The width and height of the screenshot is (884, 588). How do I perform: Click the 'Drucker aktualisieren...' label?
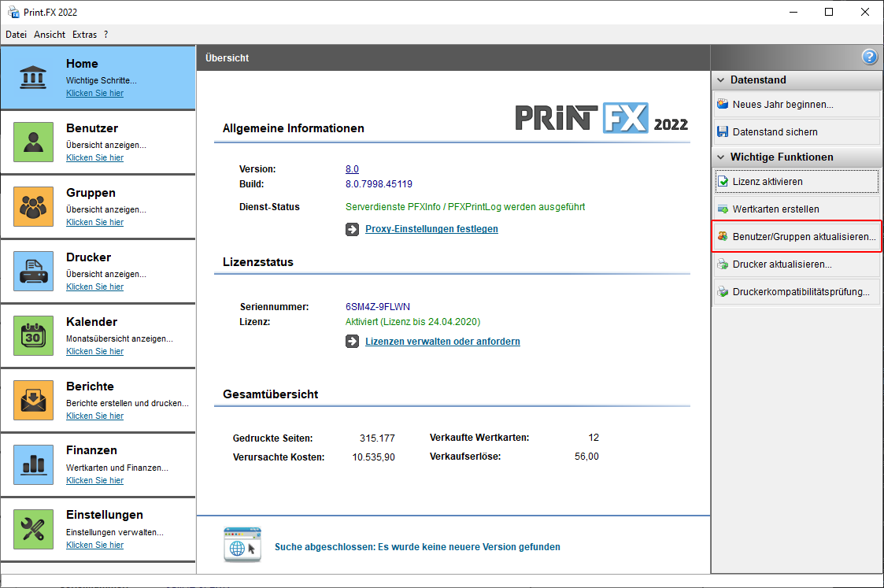coord(782,264)
